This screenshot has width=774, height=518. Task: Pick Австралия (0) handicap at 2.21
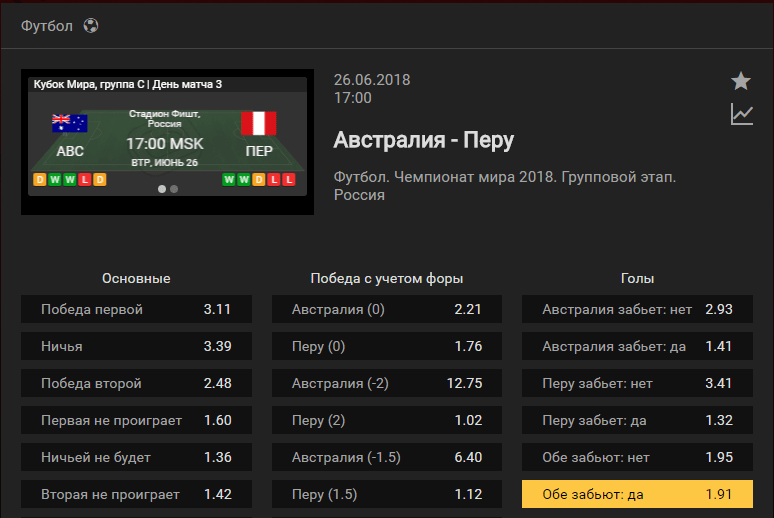click(x=387, y=309)
